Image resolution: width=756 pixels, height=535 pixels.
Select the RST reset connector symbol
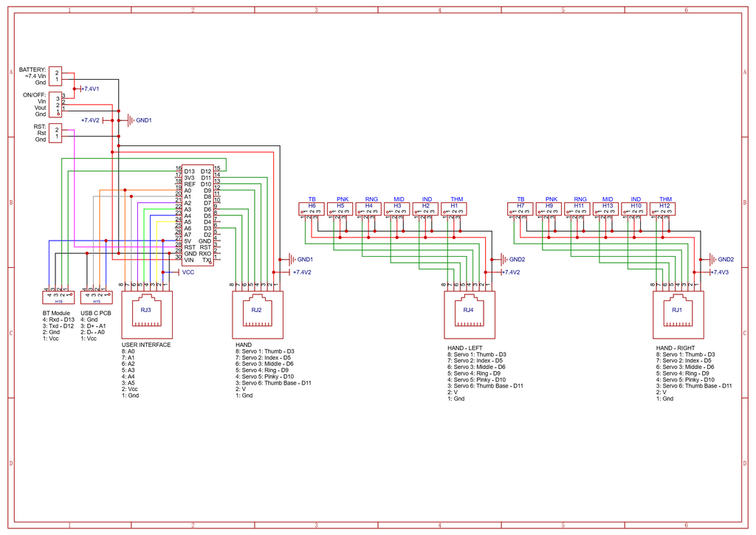55,133
